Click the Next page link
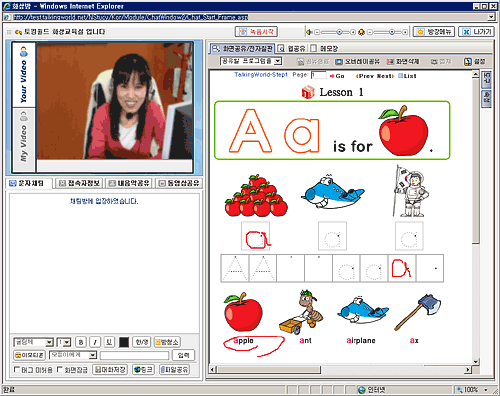500x396 pixels. point(385,76)
